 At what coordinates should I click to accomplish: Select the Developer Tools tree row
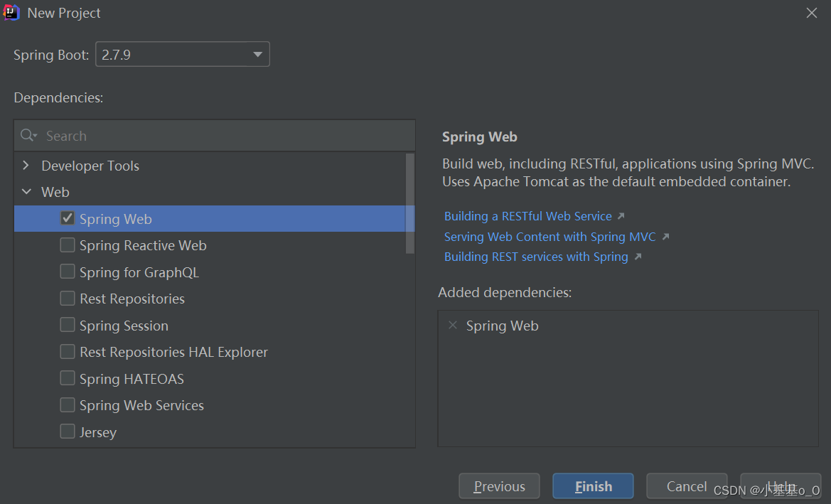tap(210, 166)
